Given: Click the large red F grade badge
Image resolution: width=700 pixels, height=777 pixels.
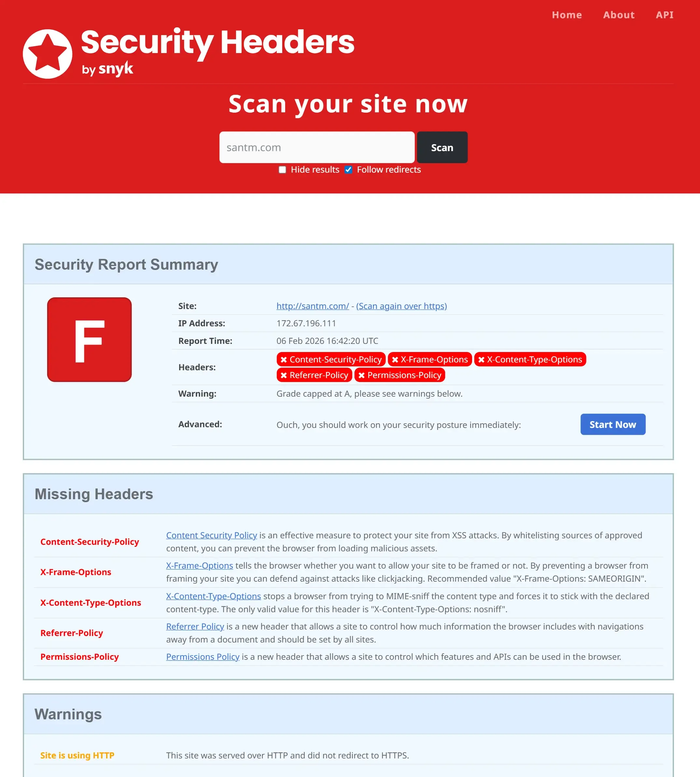Looking at the screenshot, I should 89,340.
